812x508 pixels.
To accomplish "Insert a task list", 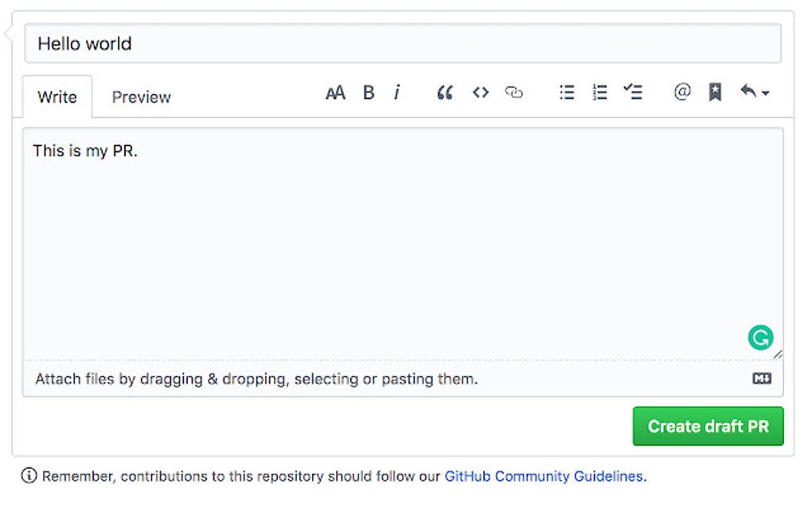I will click(x=633, y=92).
